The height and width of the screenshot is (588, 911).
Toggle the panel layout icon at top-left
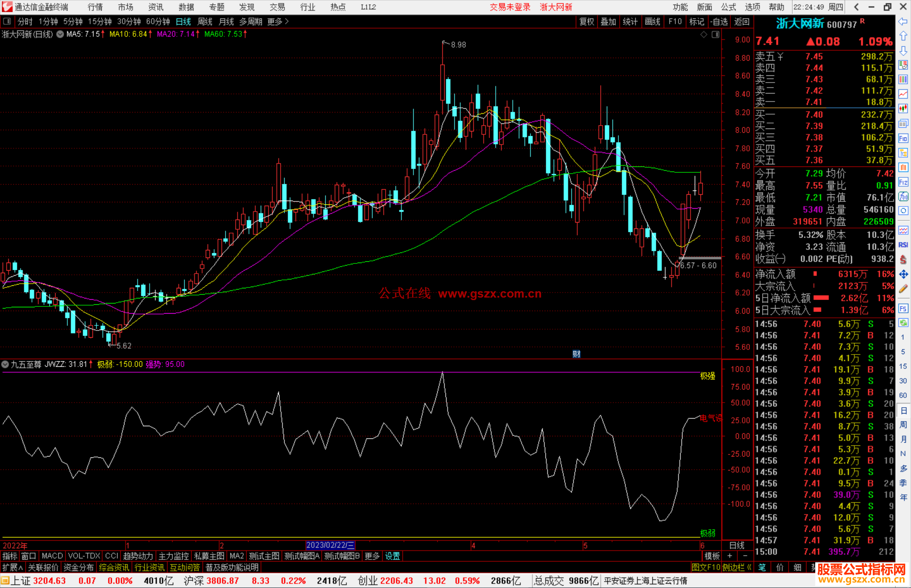(7, 21)
